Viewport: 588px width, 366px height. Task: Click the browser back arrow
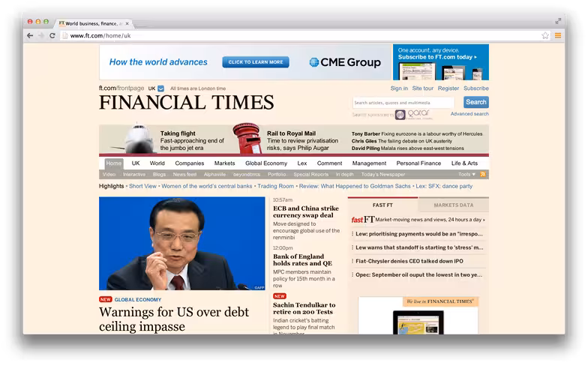[x=30, y=36]
